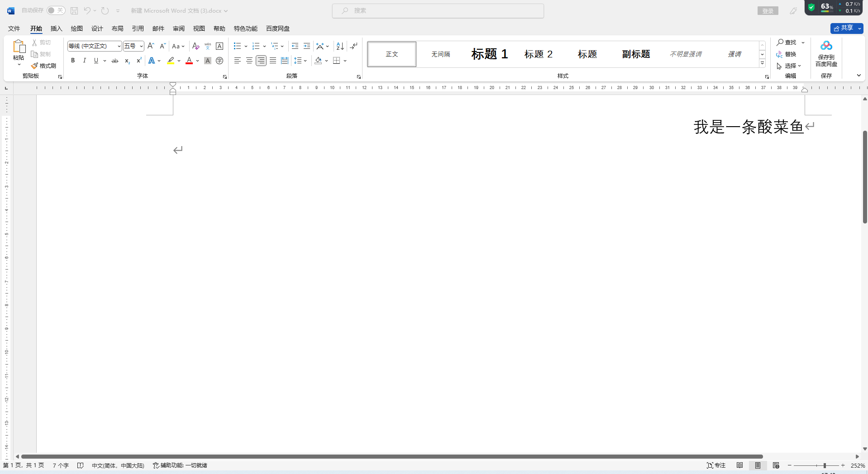Click the 共享 share button

pos(844,28)
